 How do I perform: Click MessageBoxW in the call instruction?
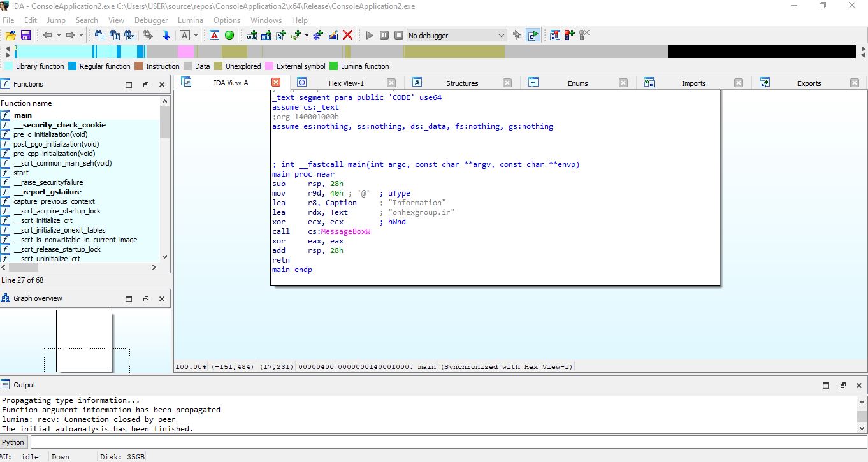click(x=345, y=231)
